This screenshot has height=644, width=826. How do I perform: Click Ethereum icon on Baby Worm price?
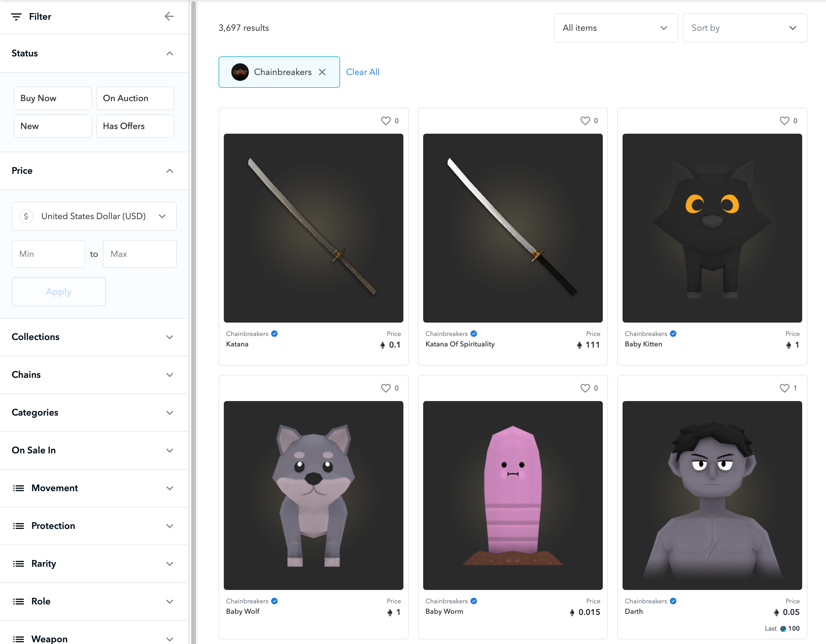(572, 612)
